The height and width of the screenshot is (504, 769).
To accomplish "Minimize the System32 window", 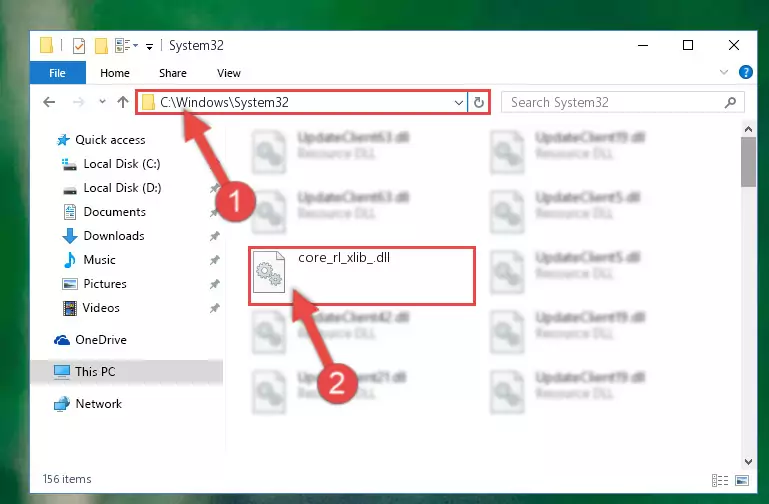I will point(643,45).
